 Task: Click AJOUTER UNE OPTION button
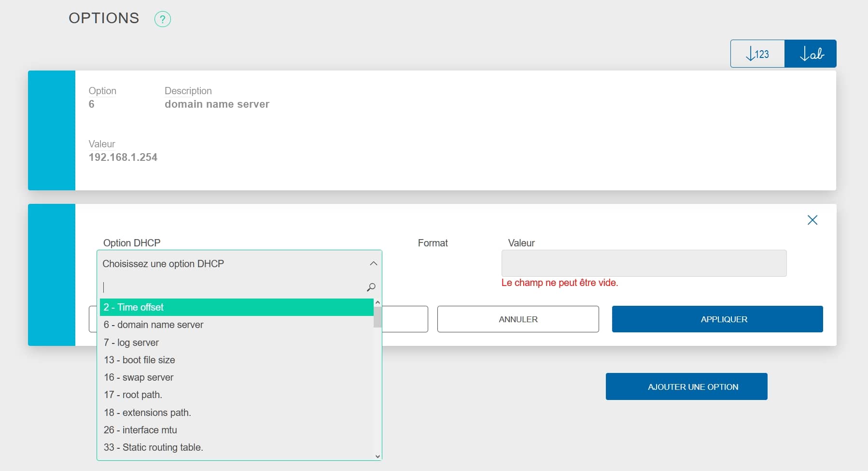(686, 386)
